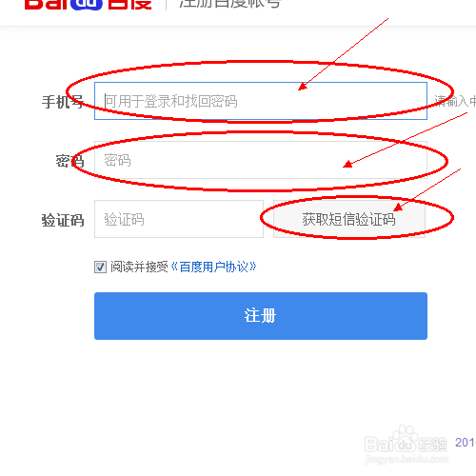Click the 请输入 hint beside phone field
The height and width of the screenshot is (476, 476).
point(455,101)
